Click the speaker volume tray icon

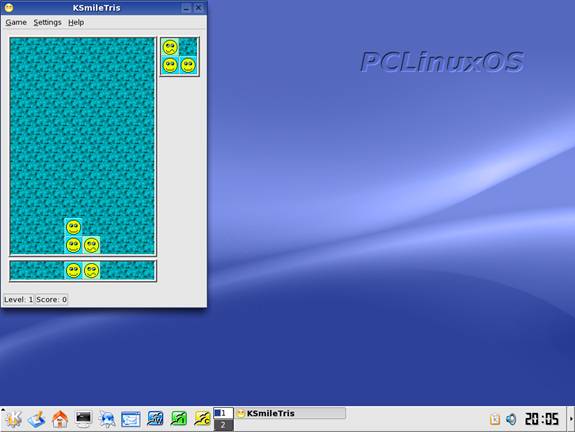pyautogui.click(x=511, y=419)
